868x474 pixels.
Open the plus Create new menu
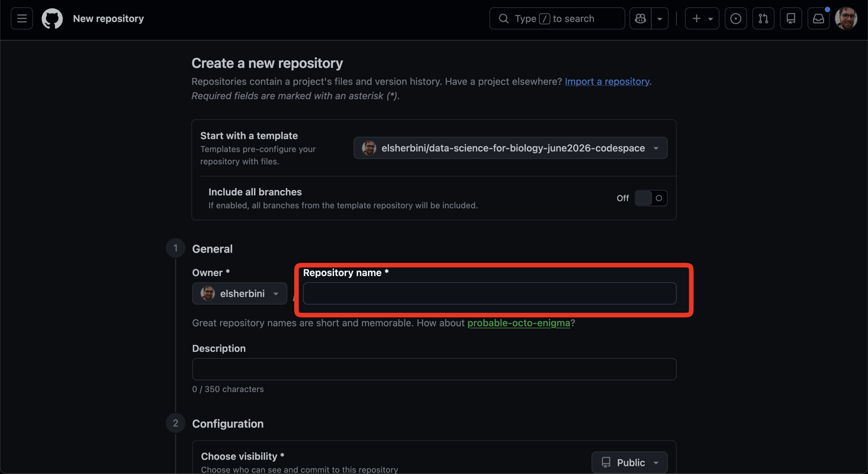(703, 19)
